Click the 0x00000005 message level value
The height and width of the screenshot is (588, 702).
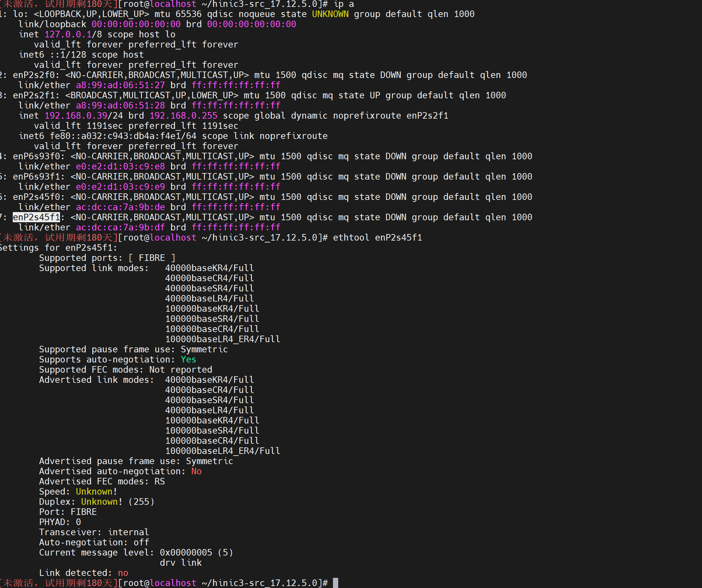pyautogui.click(x=186, y=553)
